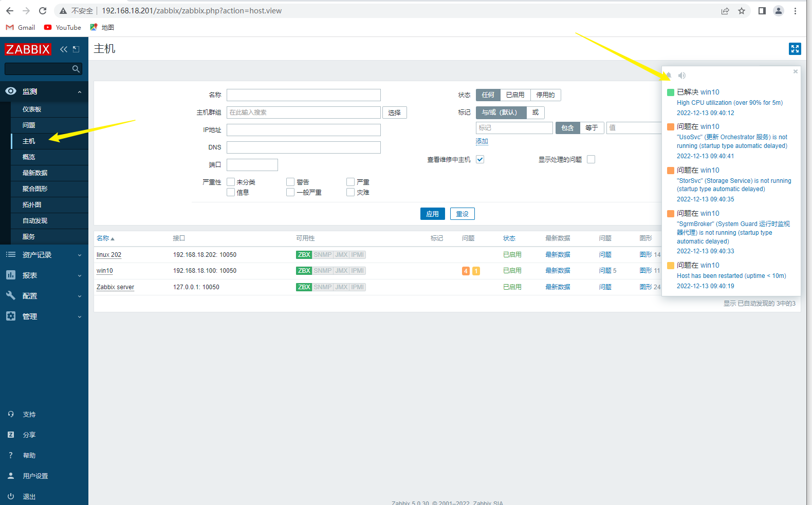Click the sidebar search magnifier icon
The height and width of the screenshot is (505, 812).
pyautogui.click(x=76, y=69)
